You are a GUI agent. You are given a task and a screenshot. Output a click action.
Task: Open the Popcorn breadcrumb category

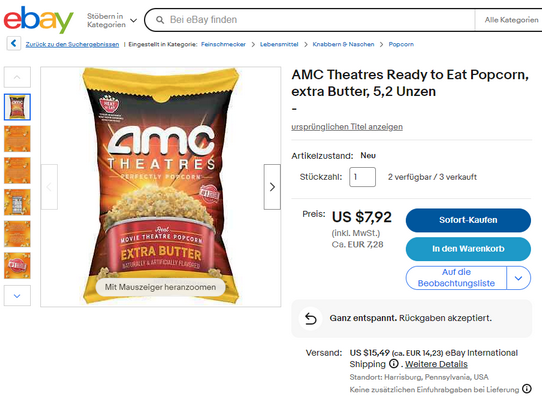point(401,44)
